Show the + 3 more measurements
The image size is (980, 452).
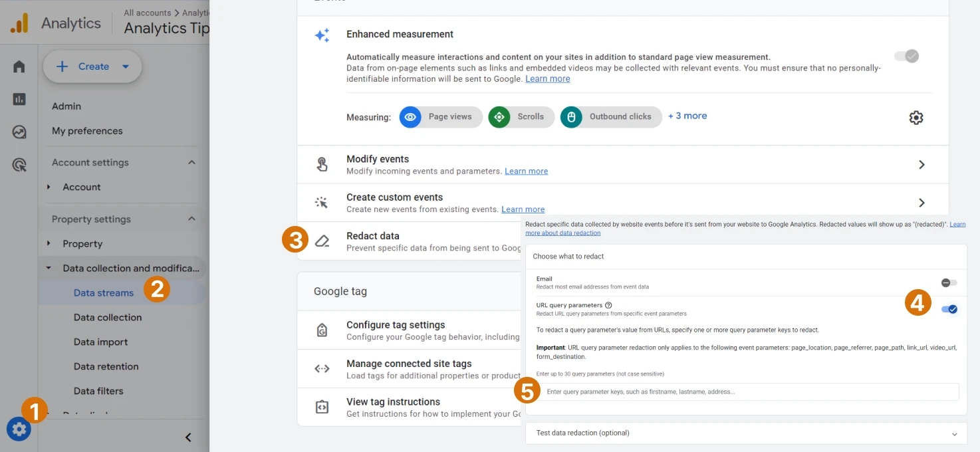(x=687, y=116)
